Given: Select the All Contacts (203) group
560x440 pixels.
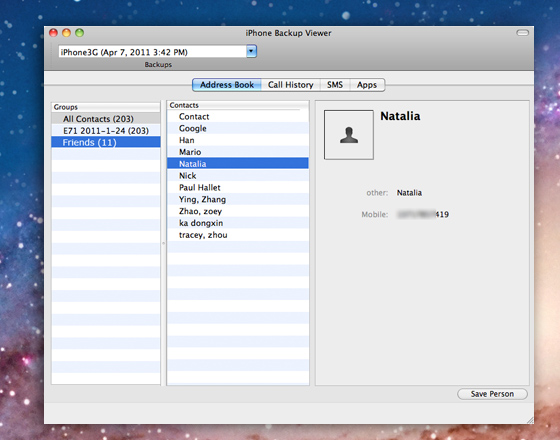Looking at the screenshot, I should pyautogui.click(x=106, y=119).
